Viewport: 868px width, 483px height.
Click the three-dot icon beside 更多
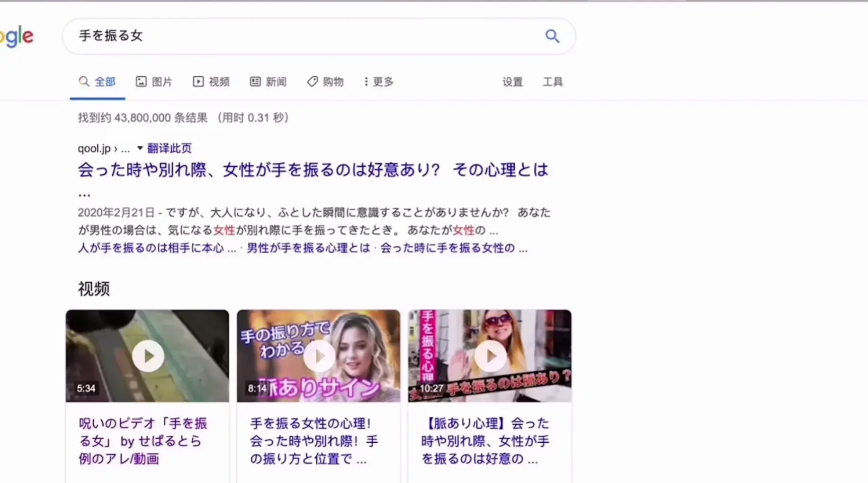point(366,81)
